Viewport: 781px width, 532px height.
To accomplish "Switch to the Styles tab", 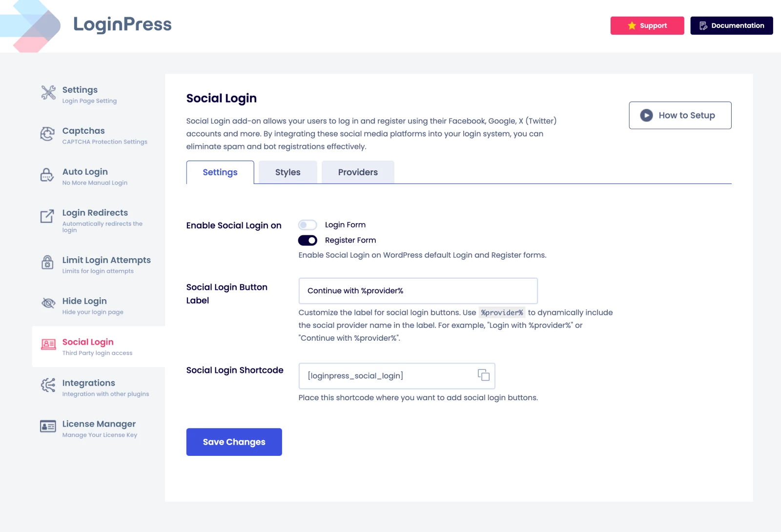I will pyautogui.click(x=288, y=172).
